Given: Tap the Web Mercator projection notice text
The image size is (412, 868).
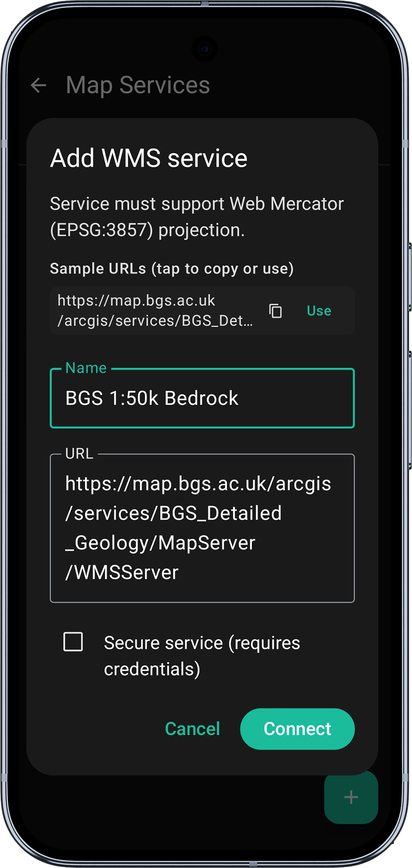Looking at the screenshot, I should click(x=197, y=217).
